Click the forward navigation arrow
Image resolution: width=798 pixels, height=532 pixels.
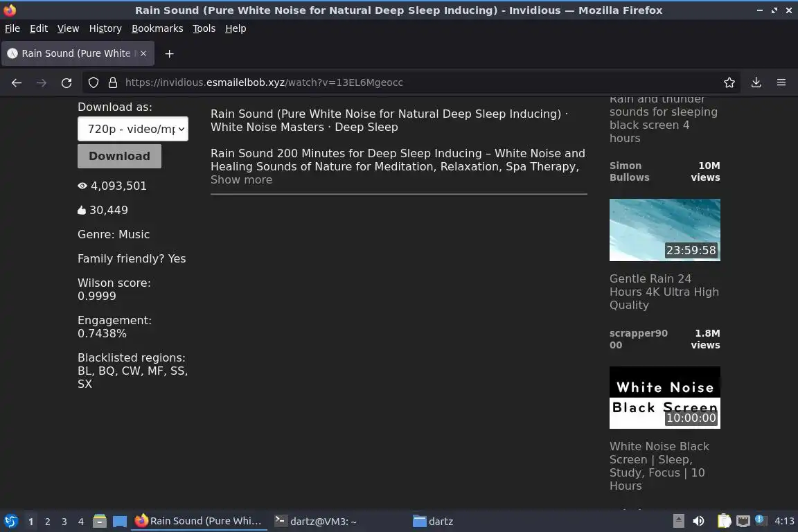point(42,82)
